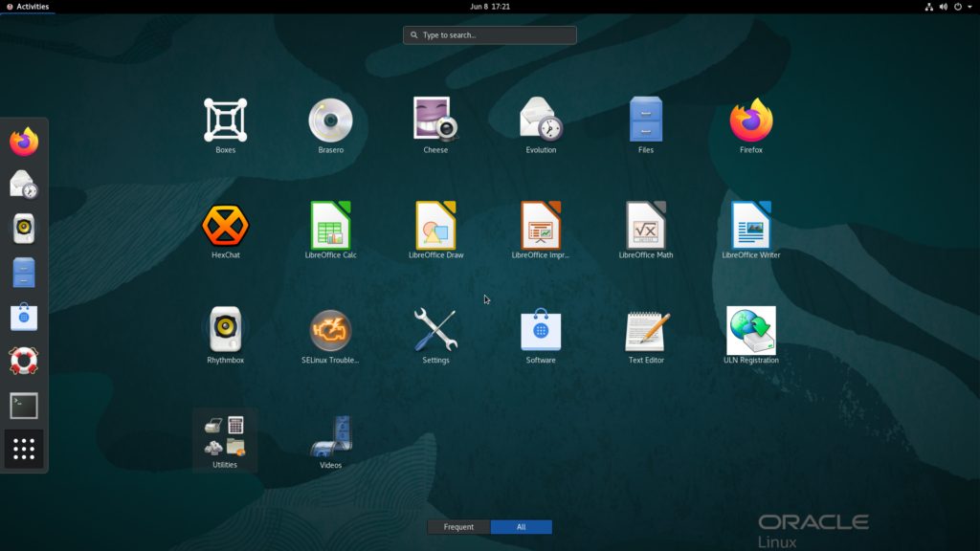The width and height of the screenshot is (980, 551).
Task: Launch LibreOffice Calc
Action: (x=330, y=226)
